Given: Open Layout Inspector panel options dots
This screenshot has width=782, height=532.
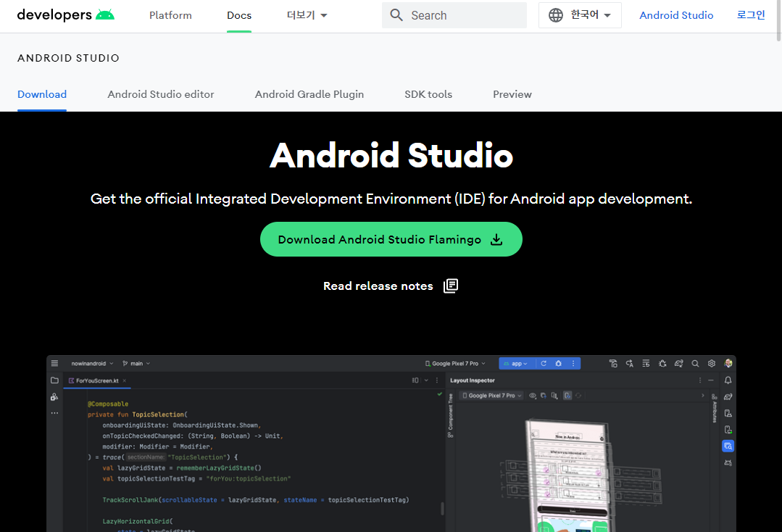Looking at the screenshot, I should (x=700, y=381).
